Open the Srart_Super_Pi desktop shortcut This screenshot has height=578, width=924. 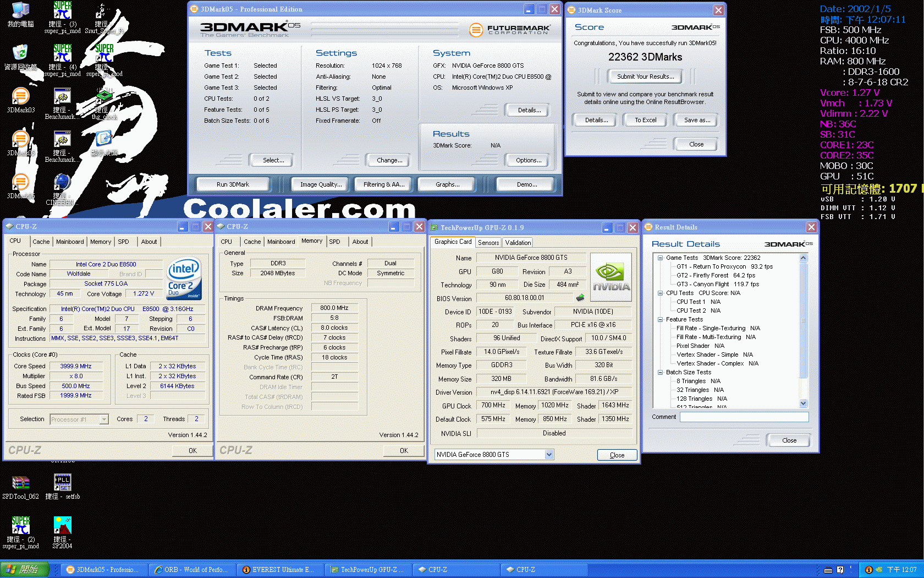pos(104,17)
